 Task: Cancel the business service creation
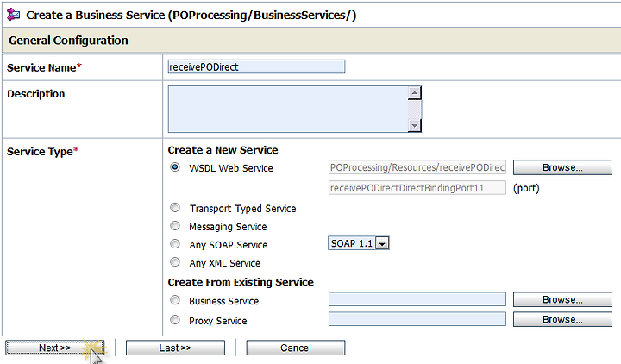coord(296,348)
